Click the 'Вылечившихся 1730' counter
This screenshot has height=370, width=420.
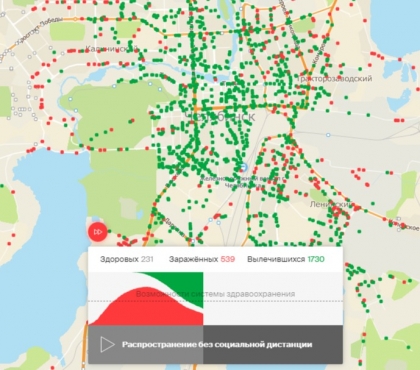click(286, 259)
